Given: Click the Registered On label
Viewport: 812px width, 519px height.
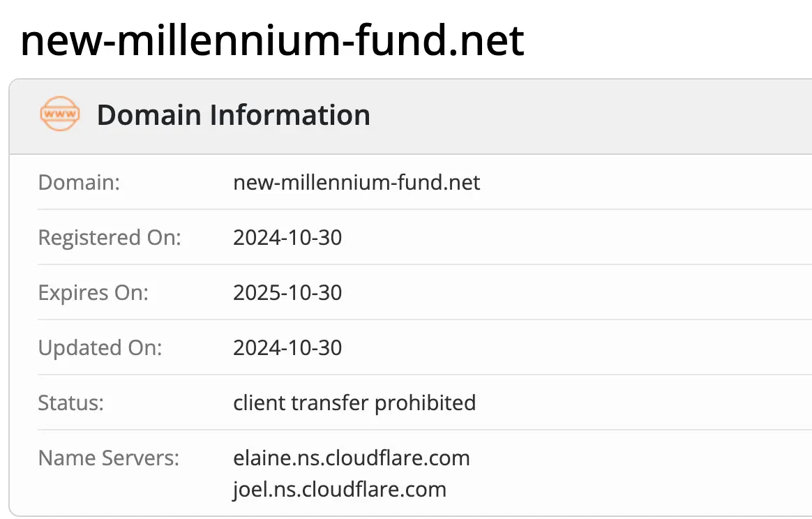Looking at the screenshot, I should 109,238.
